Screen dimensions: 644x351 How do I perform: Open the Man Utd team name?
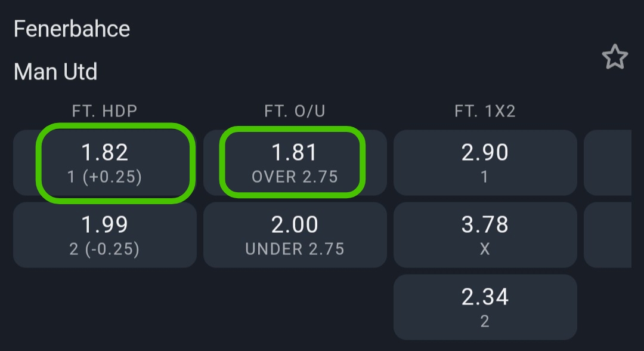[55, 72]
